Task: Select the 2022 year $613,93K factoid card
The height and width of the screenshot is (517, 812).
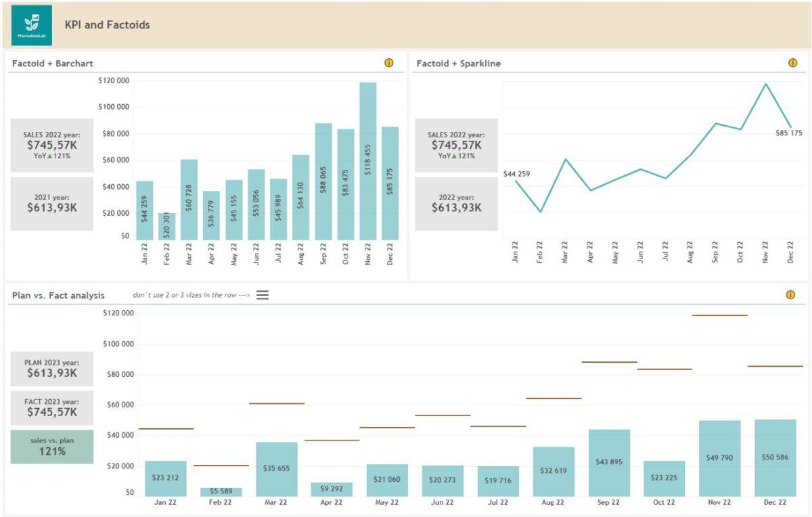Action: (x=456, y=204)
